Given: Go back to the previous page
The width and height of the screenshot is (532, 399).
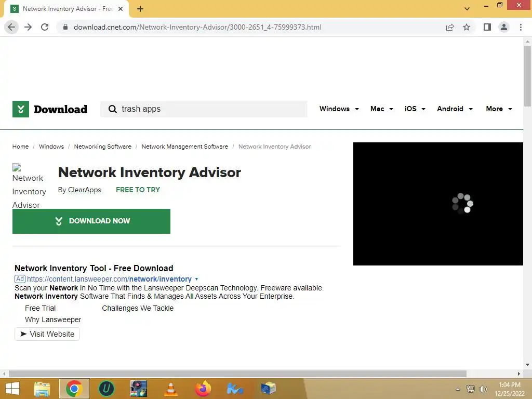Looking at the screenshot, I should pyautogui.click(x=11, y=27).
